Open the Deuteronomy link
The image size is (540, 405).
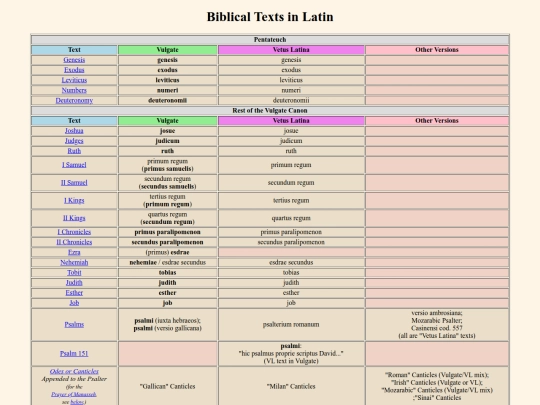tap(74, 101)
